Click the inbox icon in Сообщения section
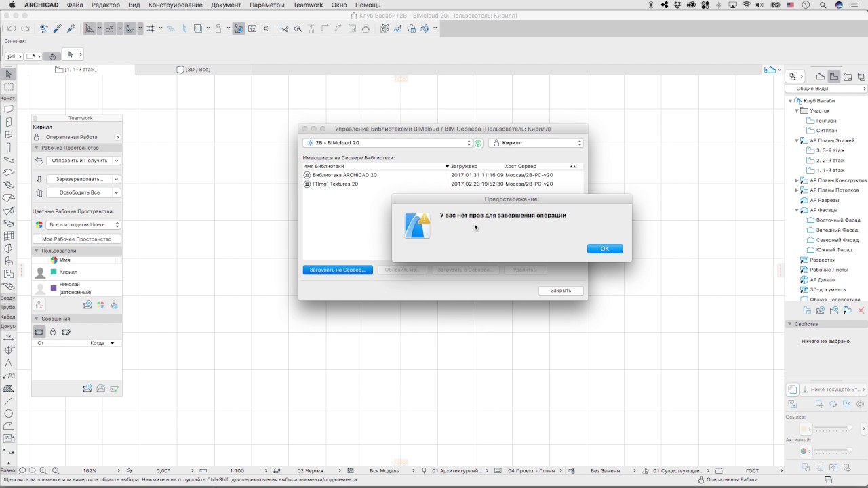Screen dimensions: 868x488 [39, 332]
